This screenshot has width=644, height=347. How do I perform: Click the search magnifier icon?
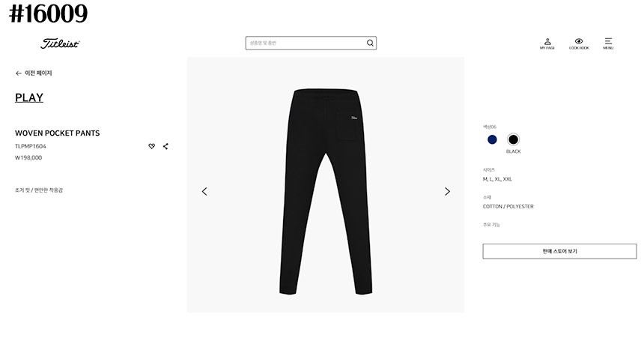pos(370,43)
